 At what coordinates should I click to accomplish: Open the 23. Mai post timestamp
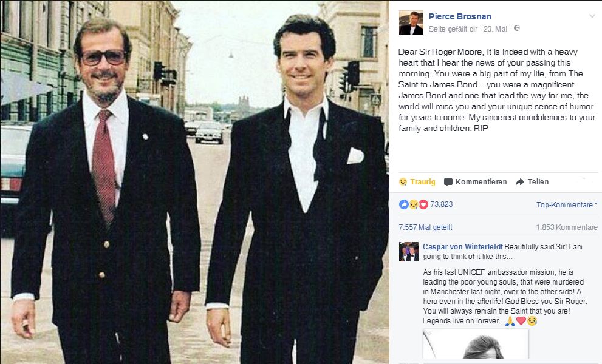495,29
